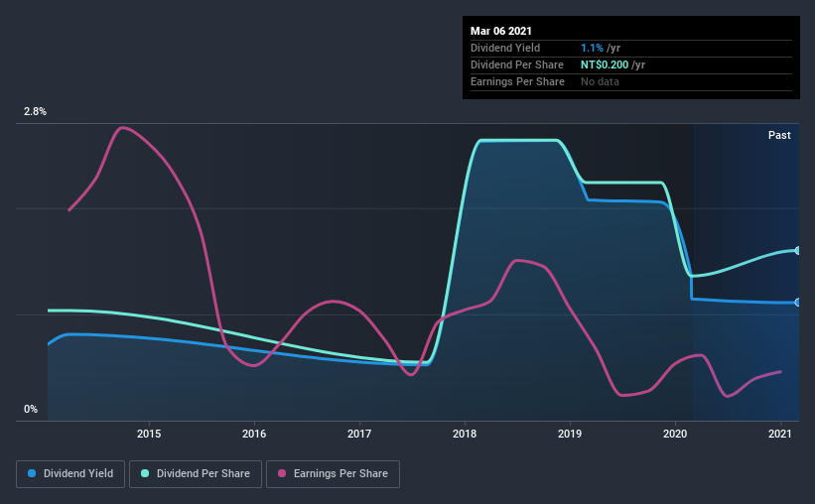This screenshot has width=815, height=504.
Task: Click the 2018 x-axis label
Action: point(465,434)
